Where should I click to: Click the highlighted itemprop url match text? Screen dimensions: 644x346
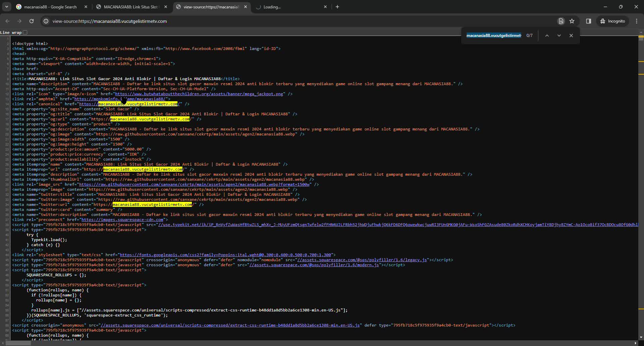pos(143,169)
